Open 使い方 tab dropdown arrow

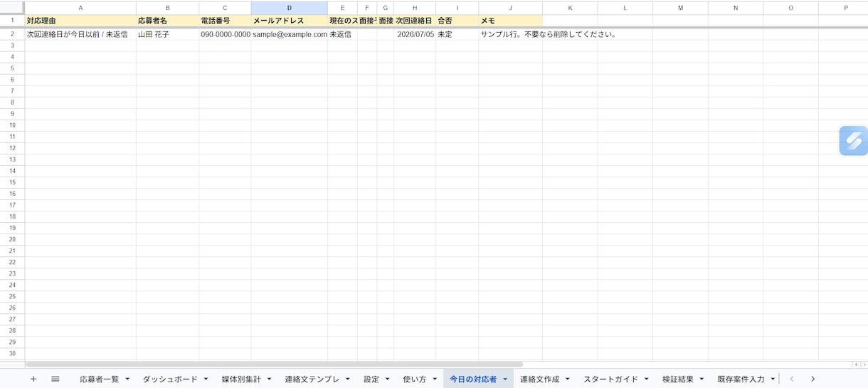pyautogui.click(x=434, y=379)
